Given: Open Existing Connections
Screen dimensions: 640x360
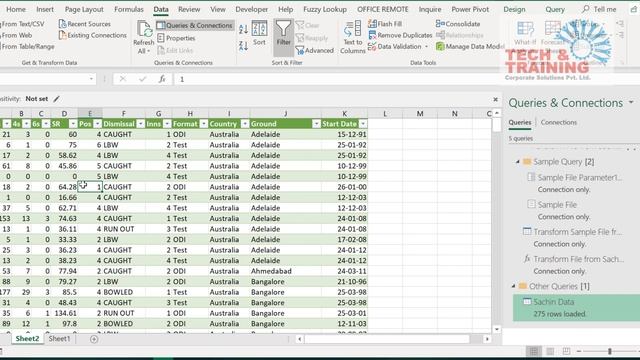Looking at the screenshot, I should pyautogui.click(x=93, y=36).
